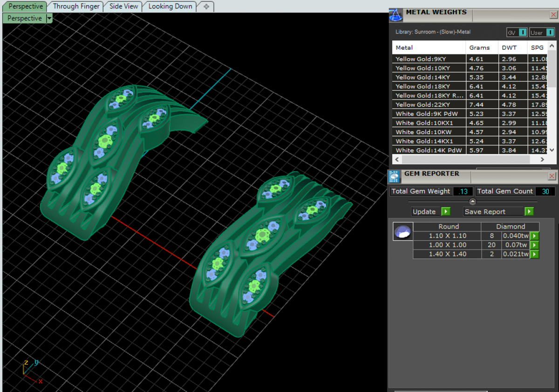Image resolution: width=559 pixels, height=392 pixels.
Task: Collapse Gem Reporter with round arrow handle
Action: point(472,202)
